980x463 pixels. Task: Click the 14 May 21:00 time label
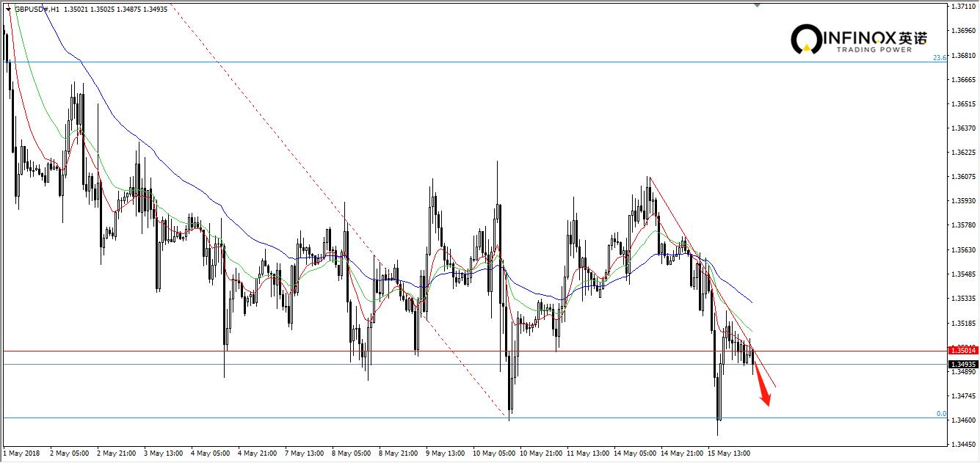tap(681, 453)
